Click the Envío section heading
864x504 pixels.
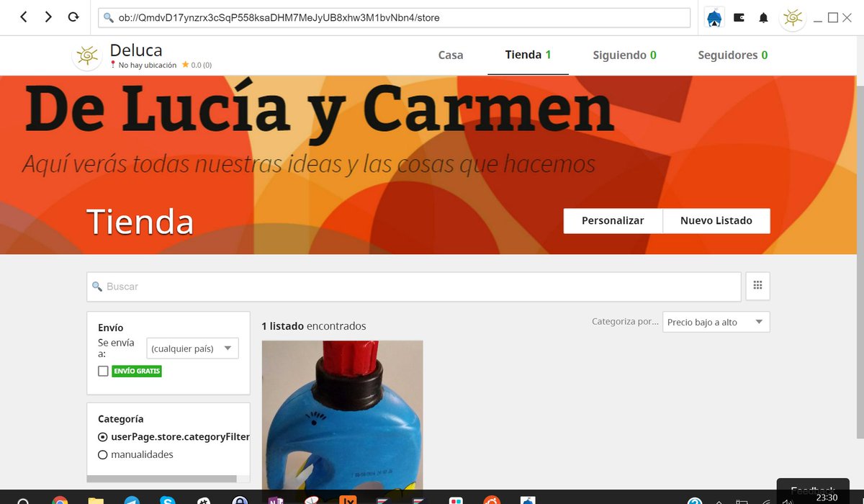tap(111, 328)
